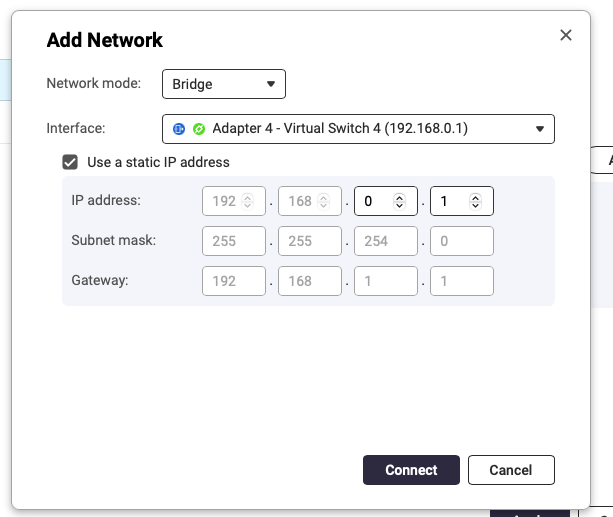Click the stepper arrows on IP first octet
Screen dimensions: 613x517
(248, 201)
